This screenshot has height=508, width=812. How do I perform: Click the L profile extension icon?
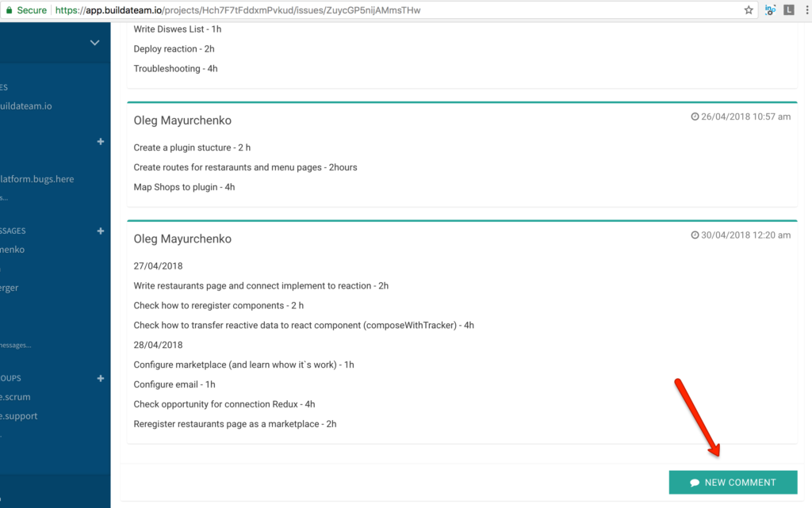point(789,10)
